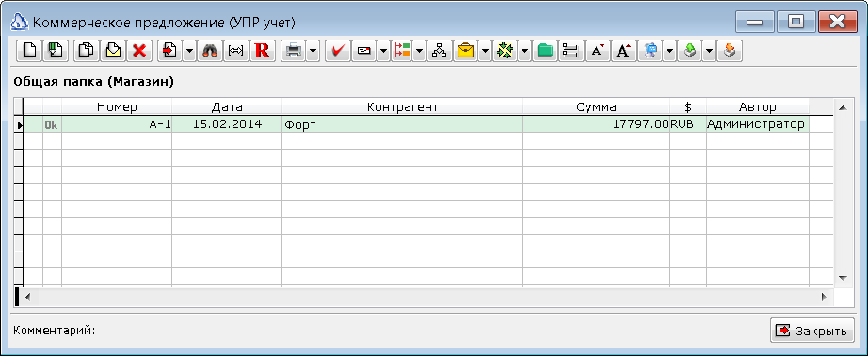868x356 pixels.
Task: Open document with envelope page icon
Action: tap(113, 51)
